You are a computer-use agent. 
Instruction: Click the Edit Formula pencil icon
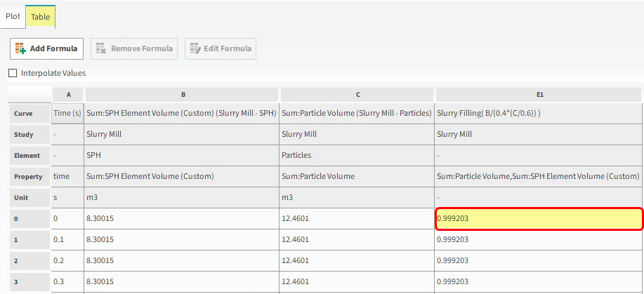pyautogui.click(x=195, y=49)
